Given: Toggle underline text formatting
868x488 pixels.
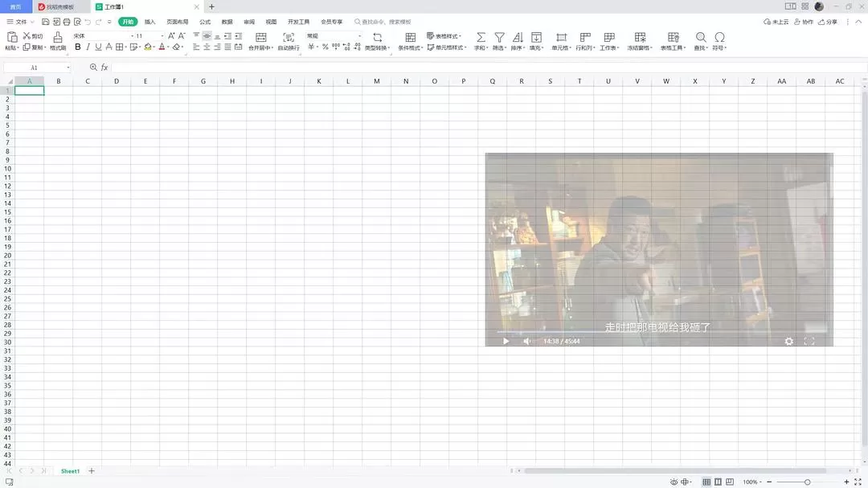Looking at the screenshot, I should (x=99, y=47).
